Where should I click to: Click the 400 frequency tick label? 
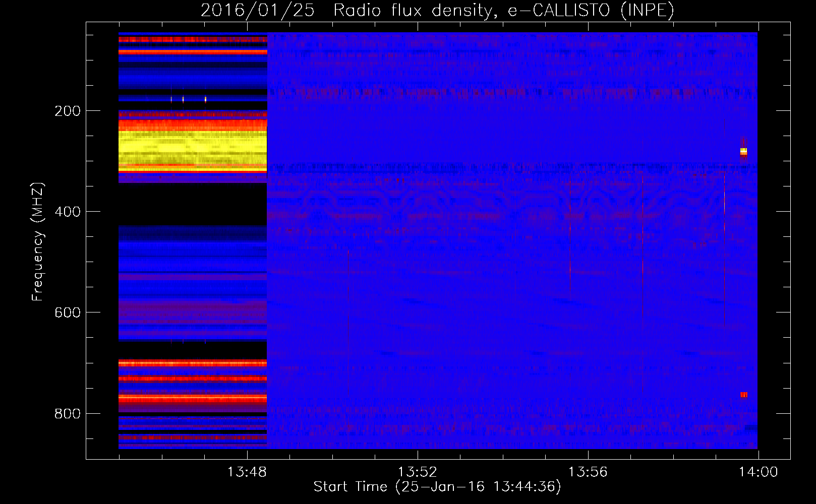[68, 212]
